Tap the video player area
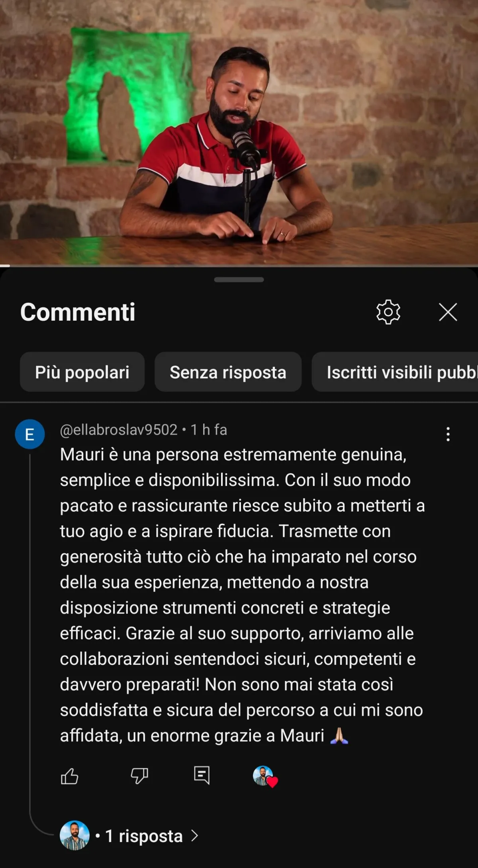Image resolution: width=478 pixels, height=868 pixels. [239, 132]
